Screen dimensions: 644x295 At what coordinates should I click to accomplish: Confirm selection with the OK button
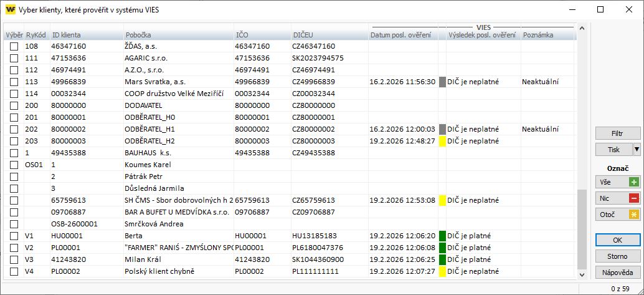[x=617, y=240]
